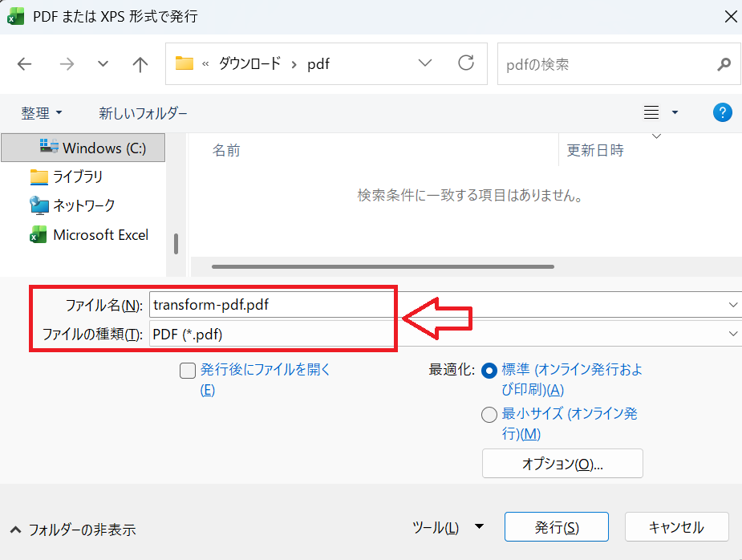This screenshot has height=560, width=742.
Task: Go forward with the right arrow
Action: 67,64
